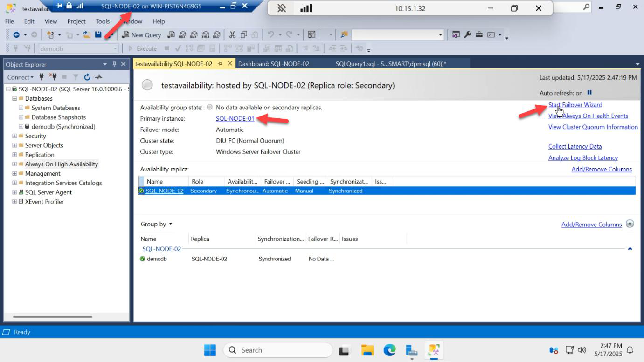This screenshot has width=644, height=362.
Task: Open the document tabs overflow dropdown
Action: [637, 64]
